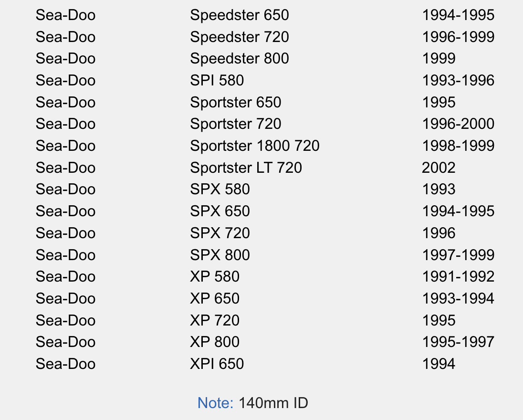The width and height of the screenshot is (523, 420).
Task: Click Sea-Doo in the XP 720 row
Action: (65, 320)
